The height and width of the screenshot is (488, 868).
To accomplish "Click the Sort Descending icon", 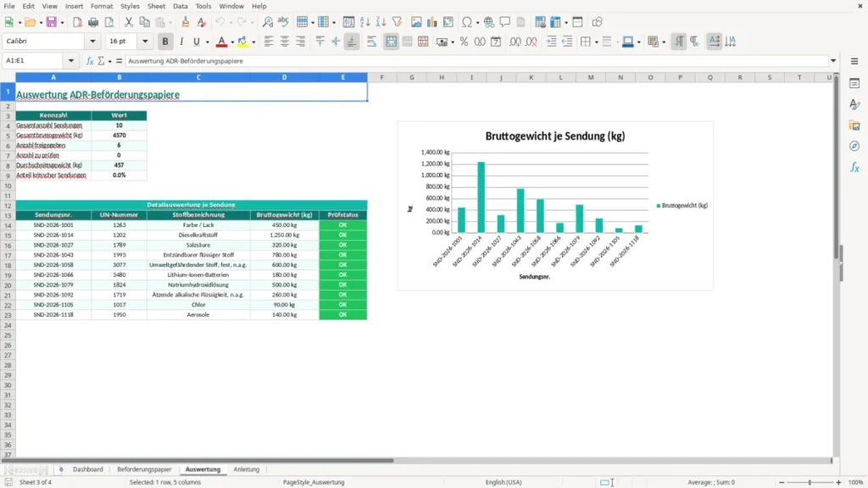I will (381, 22).
